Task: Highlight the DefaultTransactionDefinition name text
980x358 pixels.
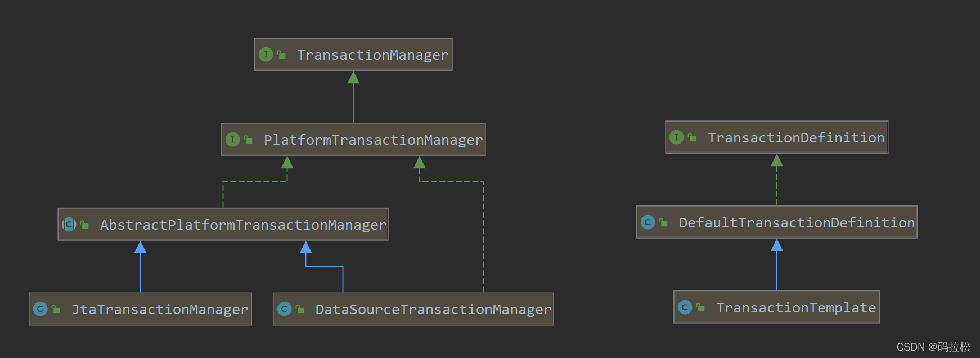Action: click(x=796, y=223)
